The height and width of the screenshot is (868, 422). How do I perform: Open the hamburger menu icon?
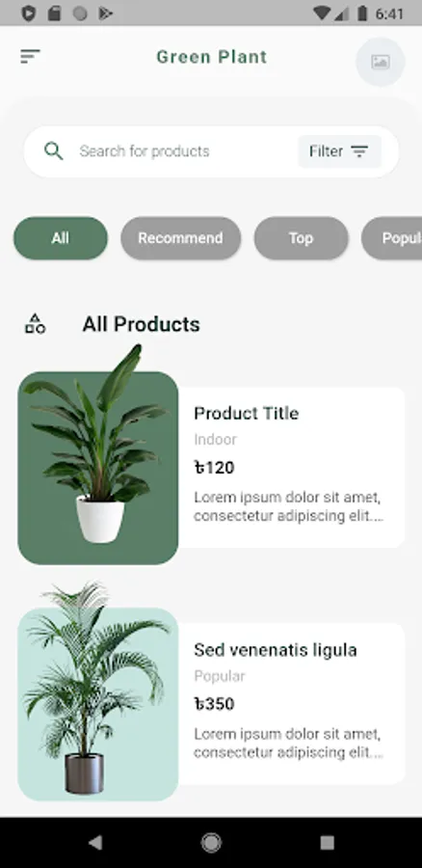30,57
